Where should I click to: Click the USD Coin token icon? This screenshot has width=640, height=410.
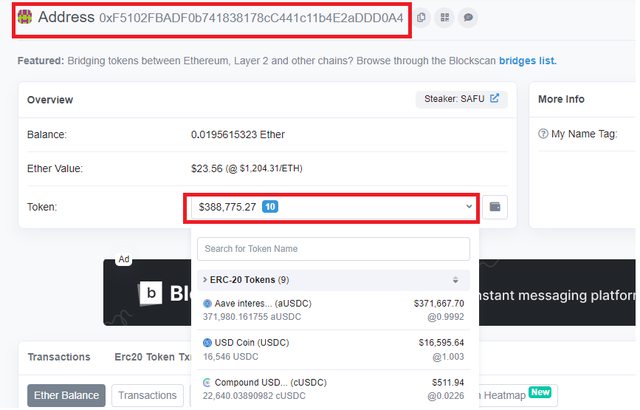point(207,342)
